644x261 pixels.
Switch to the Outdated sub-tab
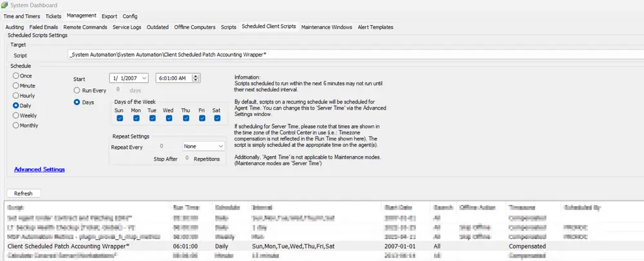(158, 27)
